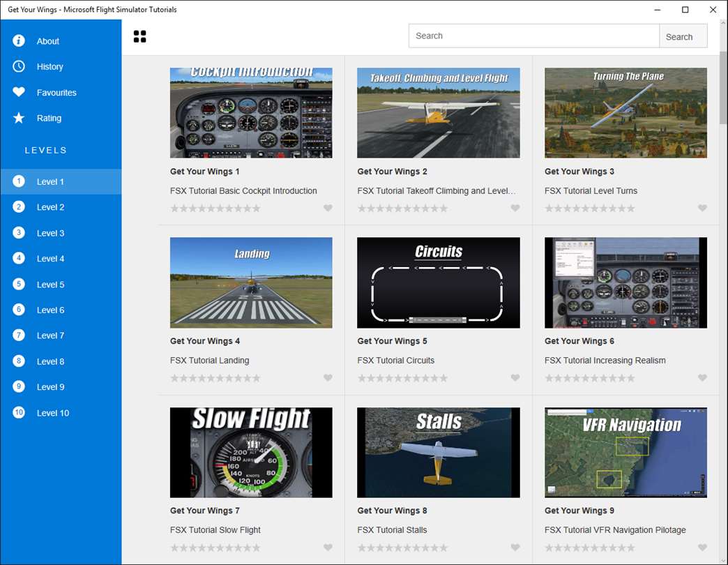Click the Rating star icon in sidebar
The height and width of the screenshot is (565, 728).
pyautogui.click(x=19, y=118)
